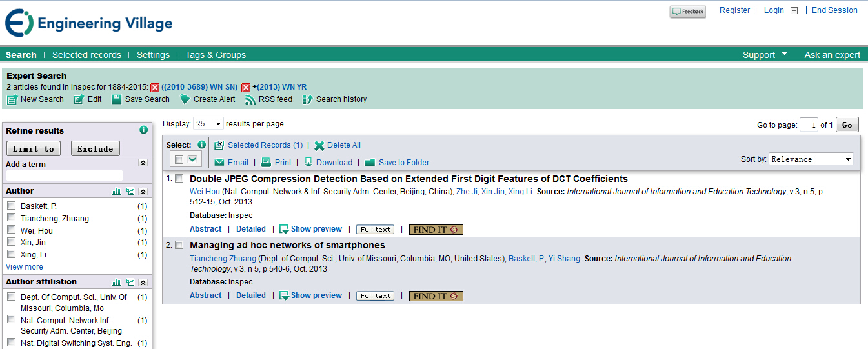The width and height of the screenshot is (868, 349).
Task: Click the Add a term input field
Action: [65, 175]
